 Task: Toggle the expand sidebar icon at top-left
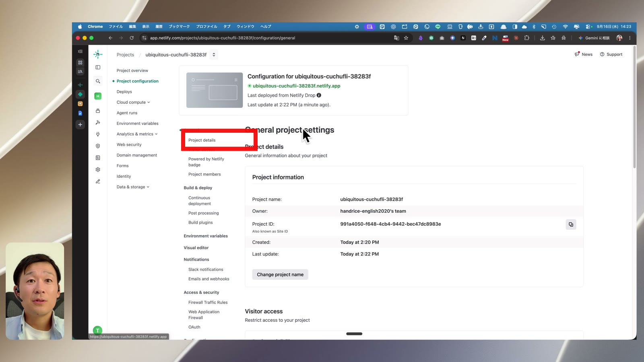click(80, 51)
